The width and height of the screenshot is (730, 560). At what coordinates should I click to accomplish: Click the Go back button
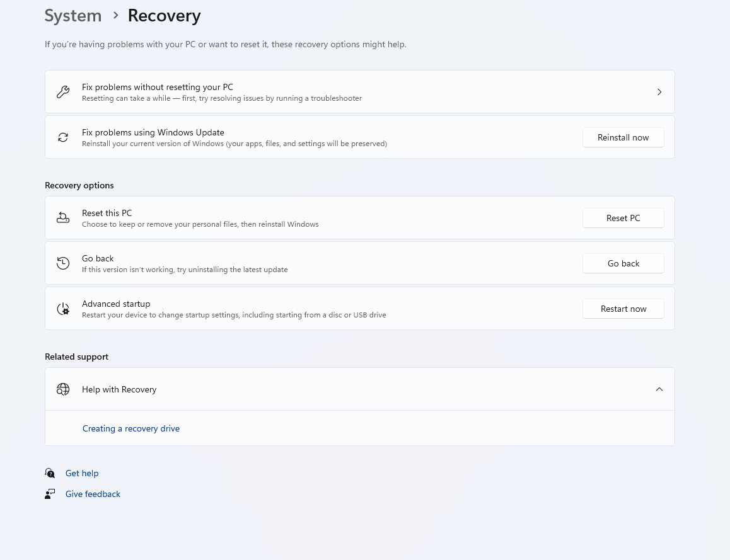623,263
